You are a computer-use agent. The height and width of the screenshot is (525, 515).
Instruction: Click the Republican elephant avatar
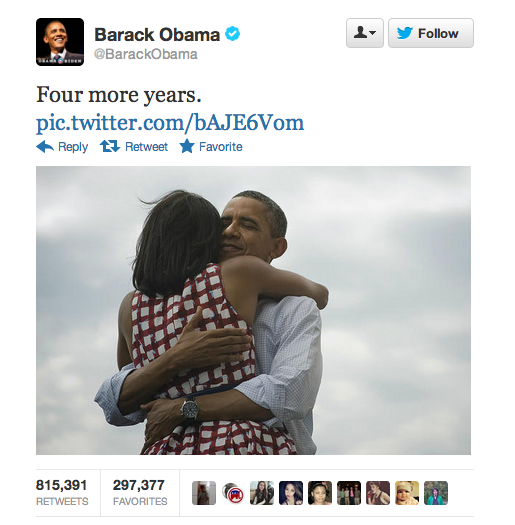point(233,493)
